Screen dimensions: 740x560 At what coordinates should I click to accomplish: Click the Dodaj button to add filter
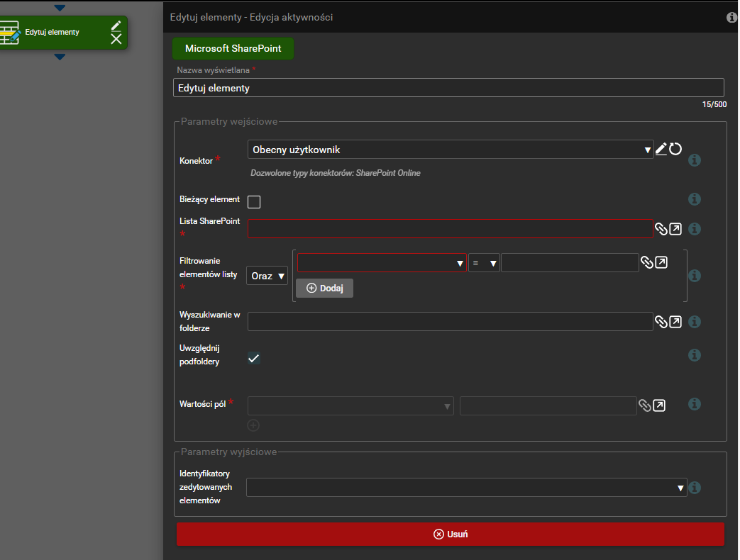tap(324, 288)
